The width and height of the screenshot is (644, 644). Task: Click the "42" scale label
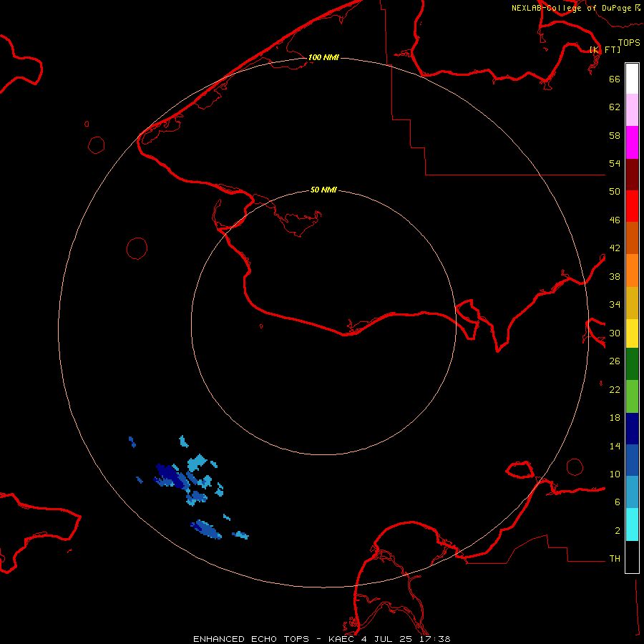click(615, 248)
